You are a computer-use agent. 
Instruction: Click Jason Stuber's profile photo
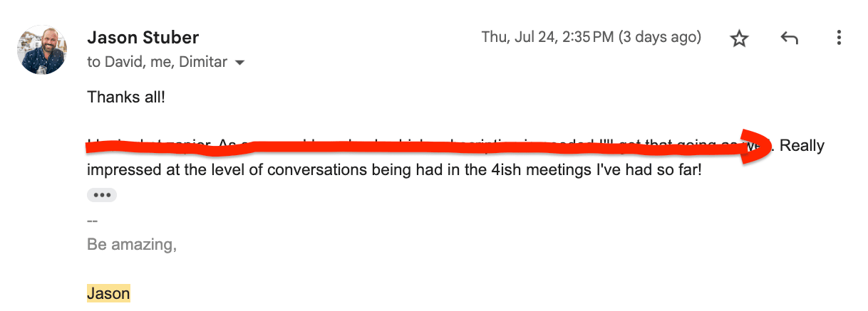[42, 50]
